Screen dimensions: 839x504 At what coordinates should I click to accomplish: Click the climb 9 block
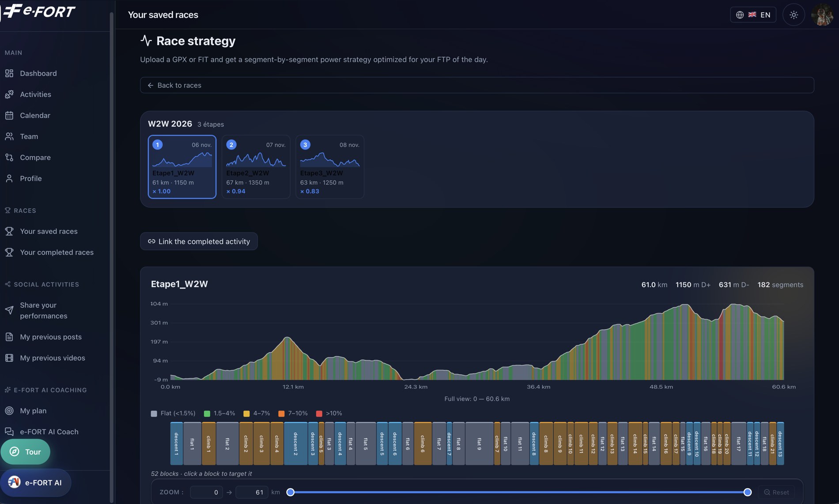[560, 444]
